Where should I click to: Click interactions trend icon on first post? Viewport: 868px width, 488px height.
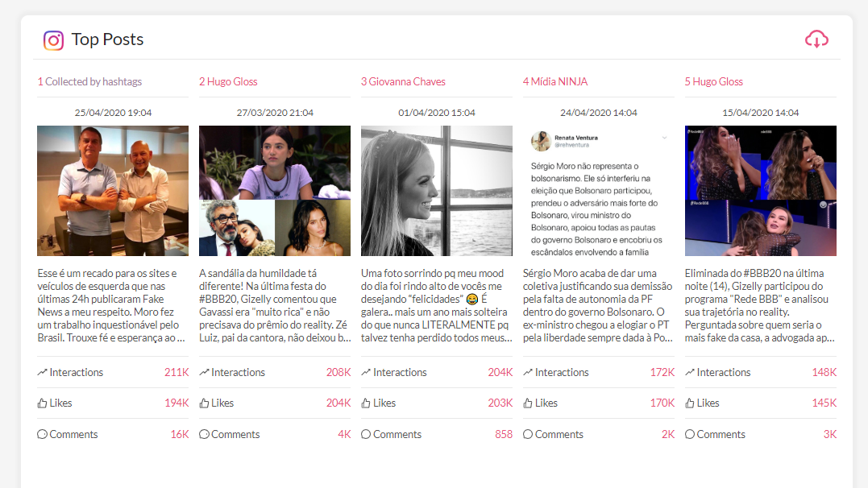[42, 372]
